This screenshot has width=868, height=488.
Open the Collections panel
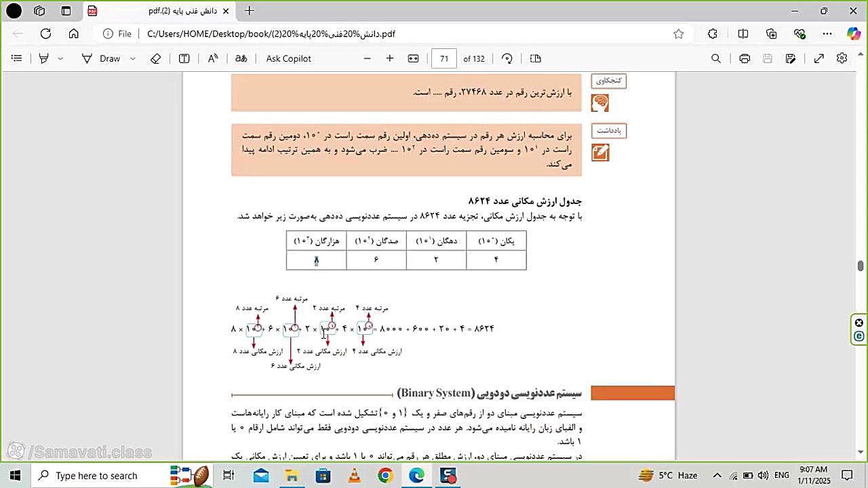[x=772, y=34]
